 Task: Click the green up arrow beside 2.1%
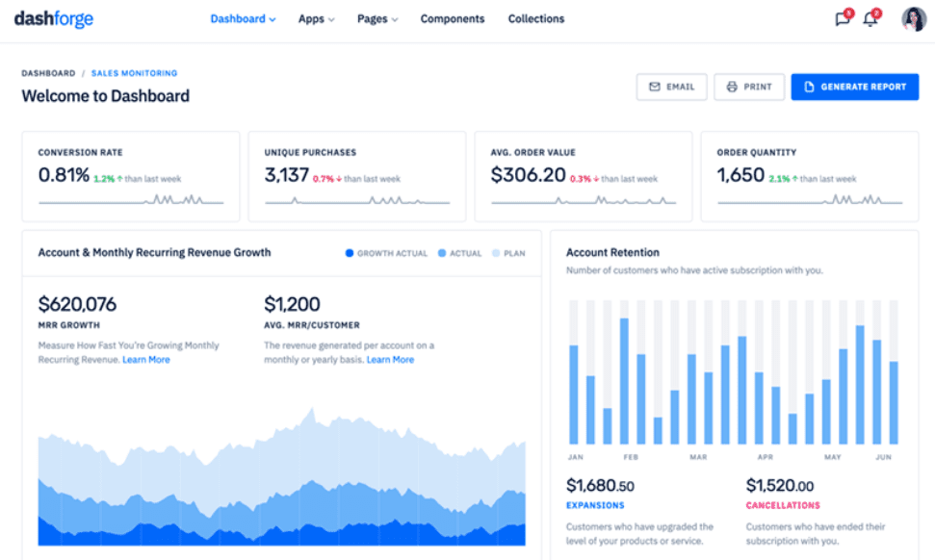tap(794, 179)
